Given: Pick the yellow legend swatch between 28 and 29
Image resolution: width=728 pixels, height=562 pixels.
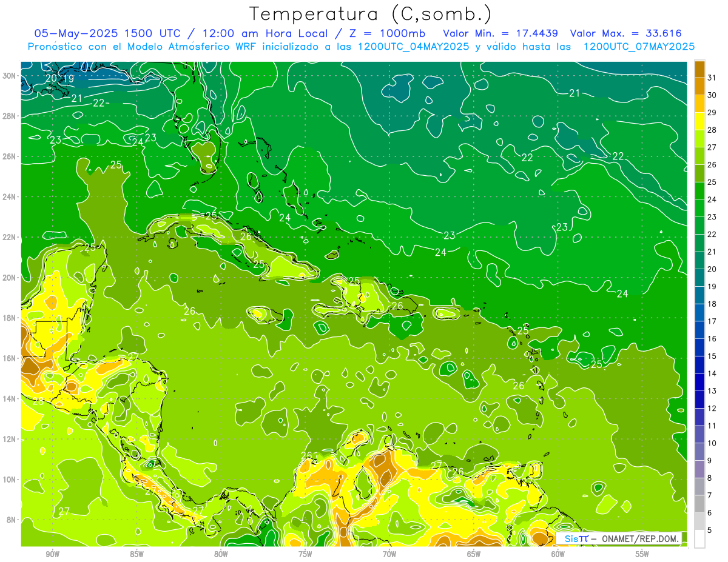Looking at the screenshot, I should click(x=699, y=122).
